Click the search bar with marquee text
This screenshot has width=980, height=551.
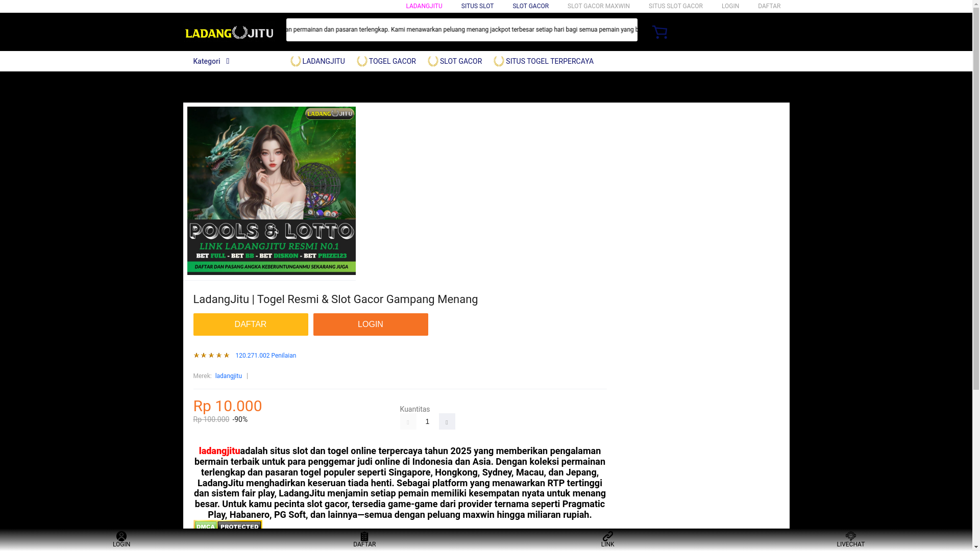pos(461,30)
